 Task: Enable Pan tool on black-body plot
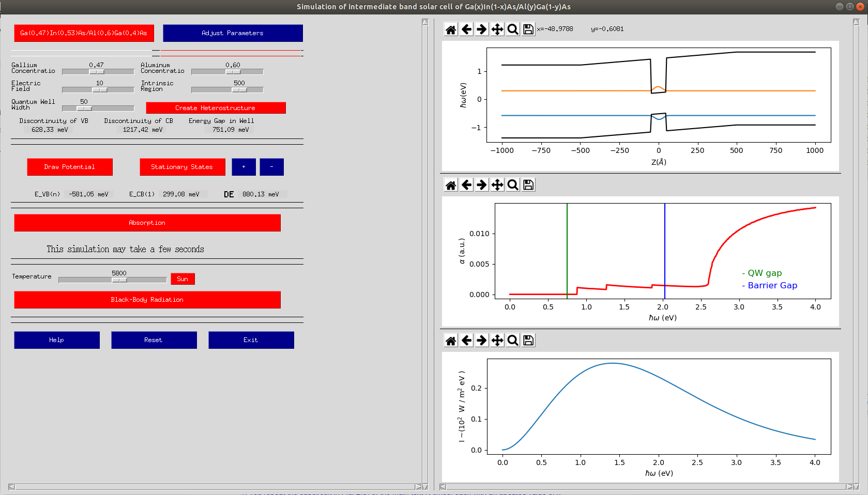[497, 341]
